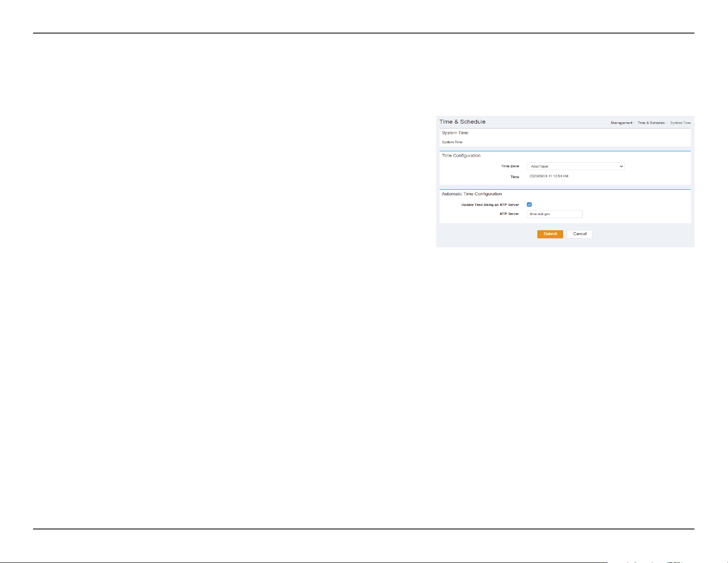The width and height of the screenshot is (728, 563).
Task: Click the System Time breadcrumb item
Action: 680,123
